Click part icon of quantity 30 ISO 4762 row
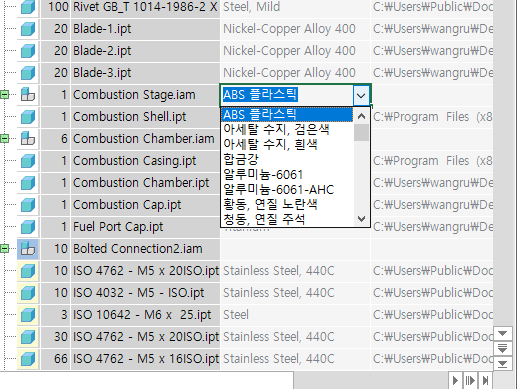The height and width of the screenshot is (389, 521). point(28,337)
